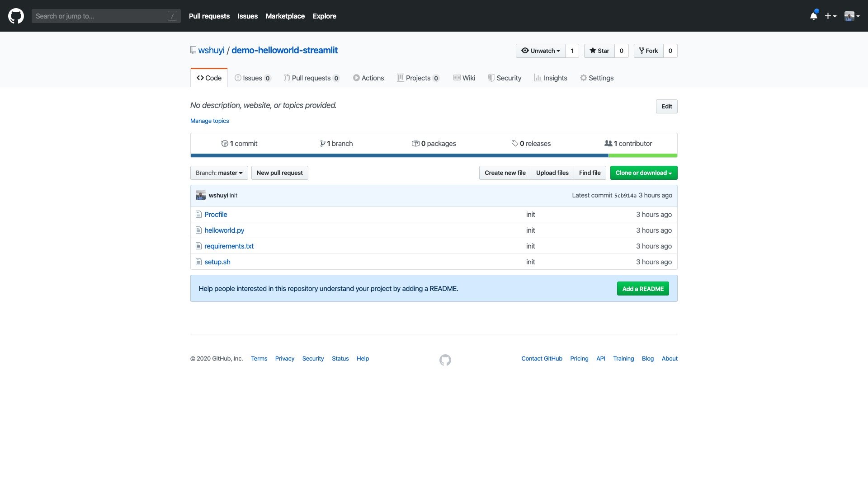Switch to the Wiki tab

click(x=464, y=78)
